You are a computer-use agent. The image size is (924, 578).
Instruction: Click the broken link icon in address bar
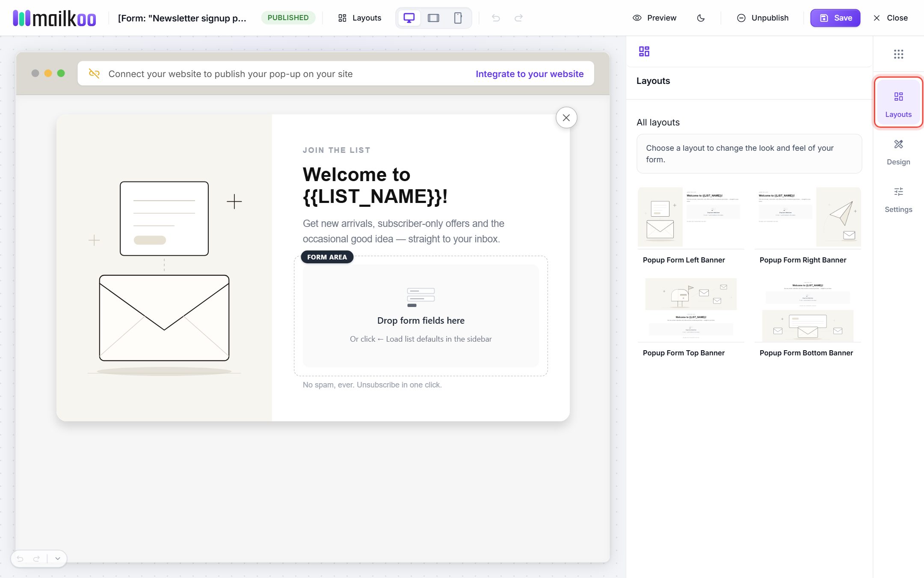pyautogui.click(x=94, y=74)
